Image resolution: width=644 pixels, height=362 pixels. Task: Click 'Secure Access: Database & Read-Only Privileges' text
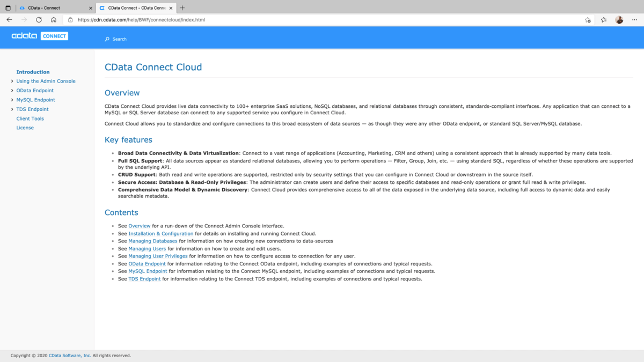pos(182,182)
